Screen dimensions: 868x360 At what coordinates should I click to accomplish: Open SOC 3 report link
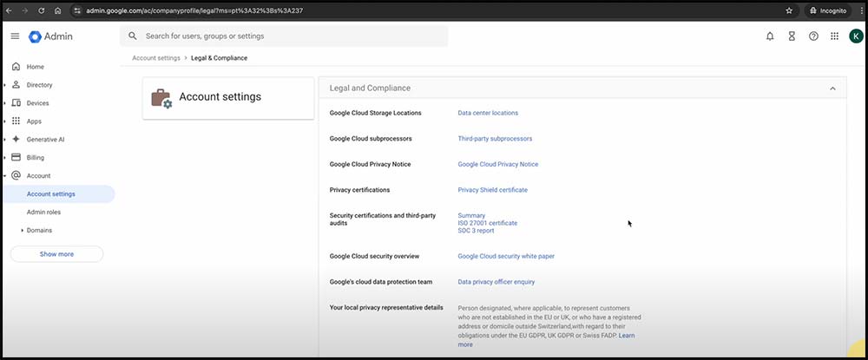(x=476, y=231)
